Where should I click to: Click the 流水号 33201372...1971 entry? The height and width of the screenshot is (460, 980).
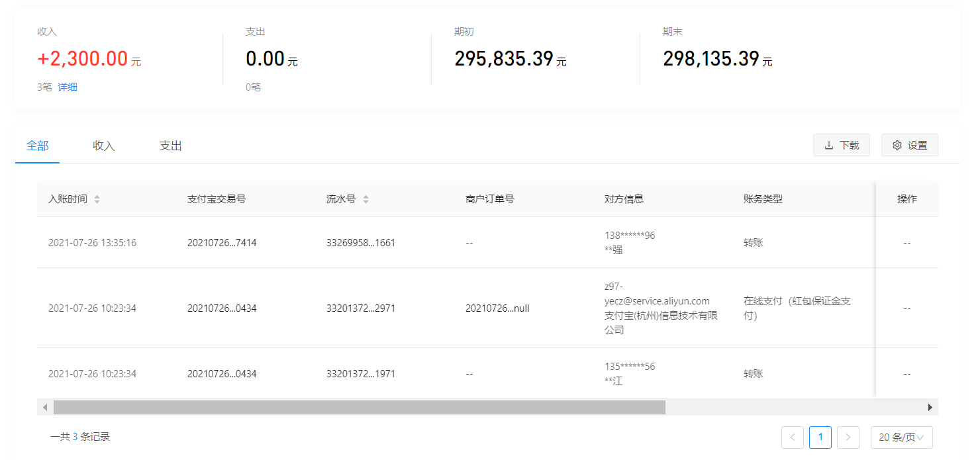point(361,374)
